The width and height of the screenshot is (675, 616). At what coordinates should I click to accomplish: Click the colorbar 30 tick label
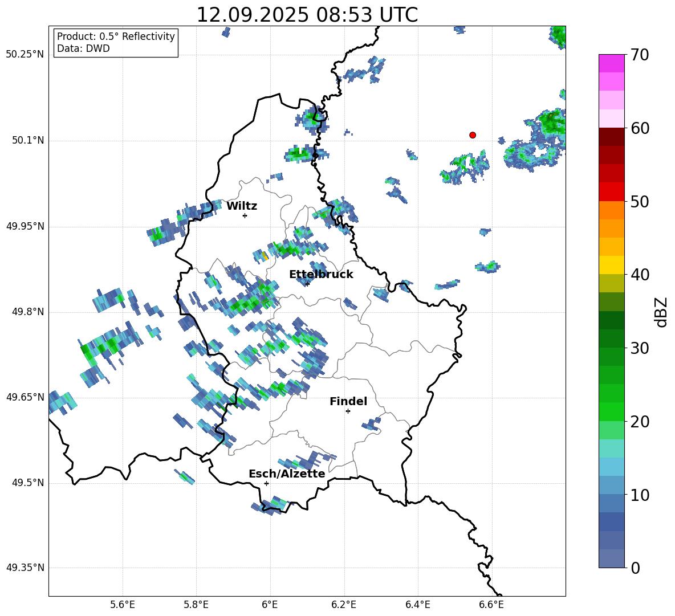click(x=640, y=348)
